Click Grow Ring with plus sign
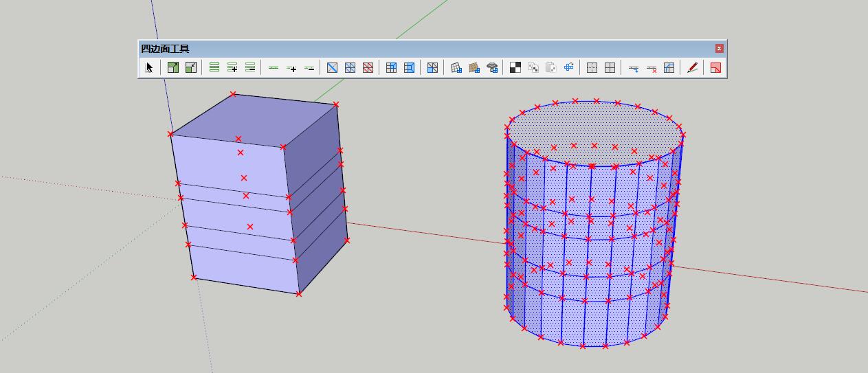Image resolution: width=868 pixels, height=373 pixels. coord(232,67)
